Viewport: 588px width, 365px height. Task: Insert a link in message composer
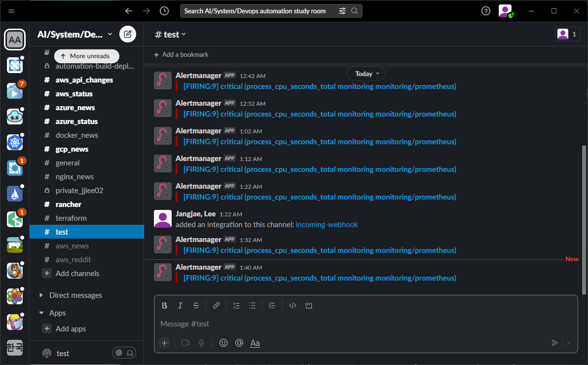216,306
